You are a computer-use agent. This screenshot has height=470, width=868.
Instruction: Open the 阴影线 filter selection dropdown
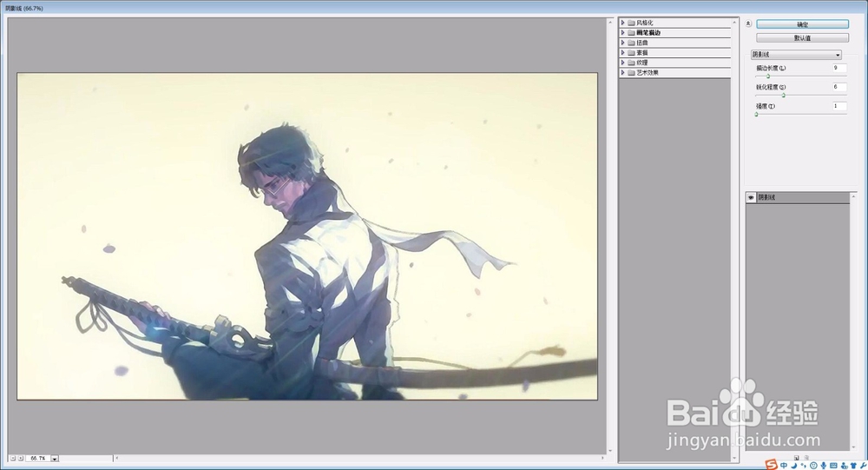point(796,55)
